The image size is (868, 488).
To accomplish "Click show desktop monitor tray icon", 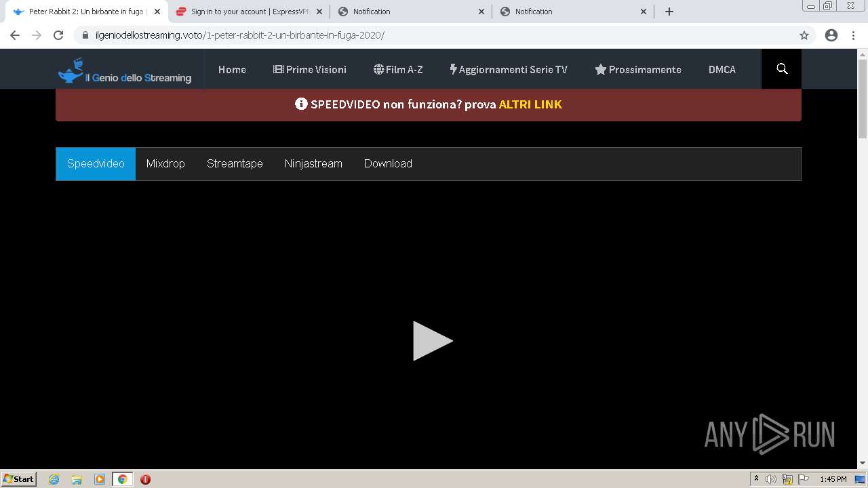I will tap(861, 479).
